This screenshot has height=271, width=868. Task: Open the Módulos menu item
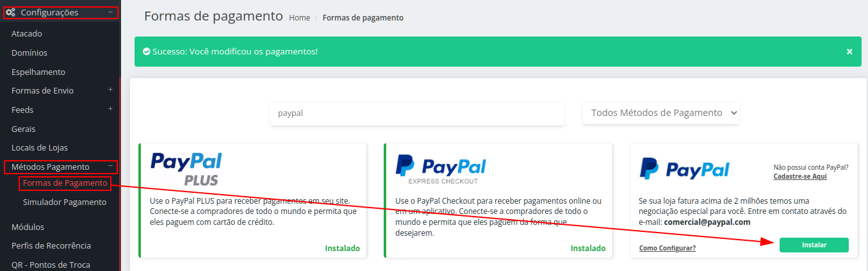click(28, 227)
